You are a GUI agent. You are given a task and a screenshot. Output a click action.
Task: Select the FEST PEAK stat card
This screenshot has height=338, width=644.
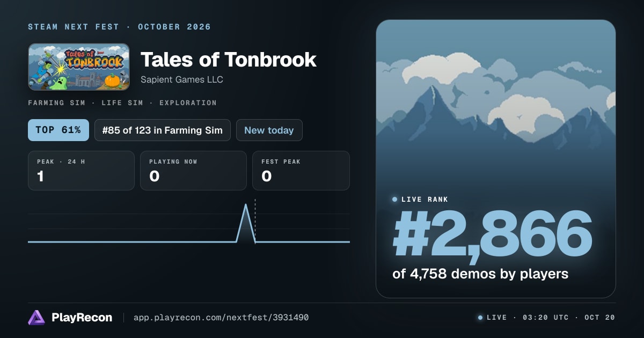pyautogui.click(x=301, y=171)
